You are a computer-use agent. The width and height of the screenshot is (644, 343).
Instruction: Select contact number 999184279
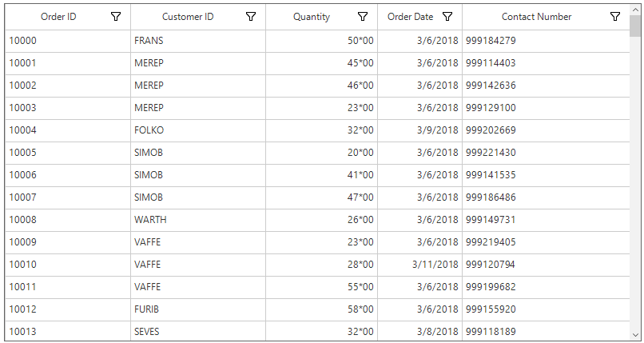pyautogui.click(x=546, y=41)
